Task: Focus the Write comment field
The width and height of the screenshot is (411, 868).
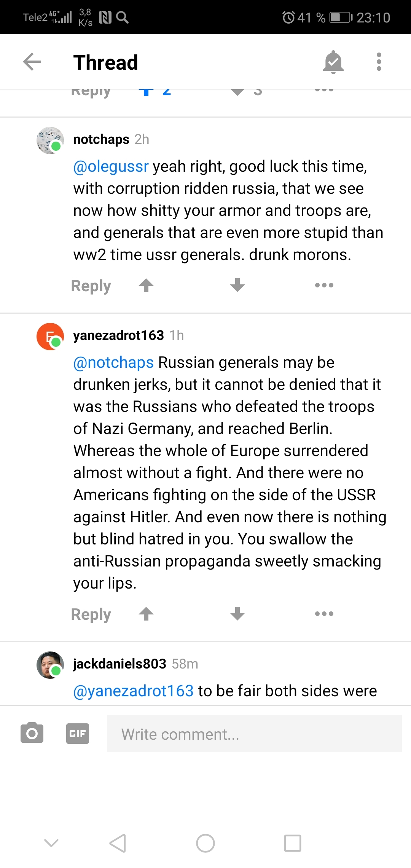Action: [x=254, y=734]
